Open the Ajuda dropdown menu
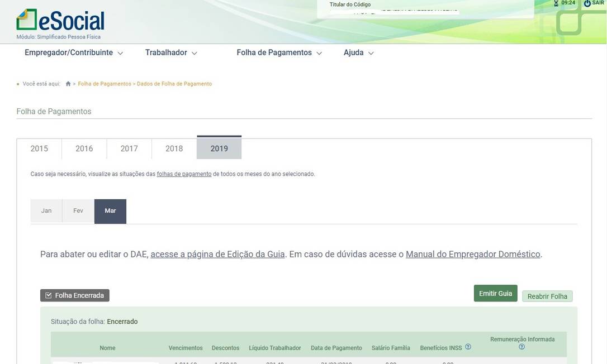This screenshot has width=607, height=364. click(x=358, y=52)
